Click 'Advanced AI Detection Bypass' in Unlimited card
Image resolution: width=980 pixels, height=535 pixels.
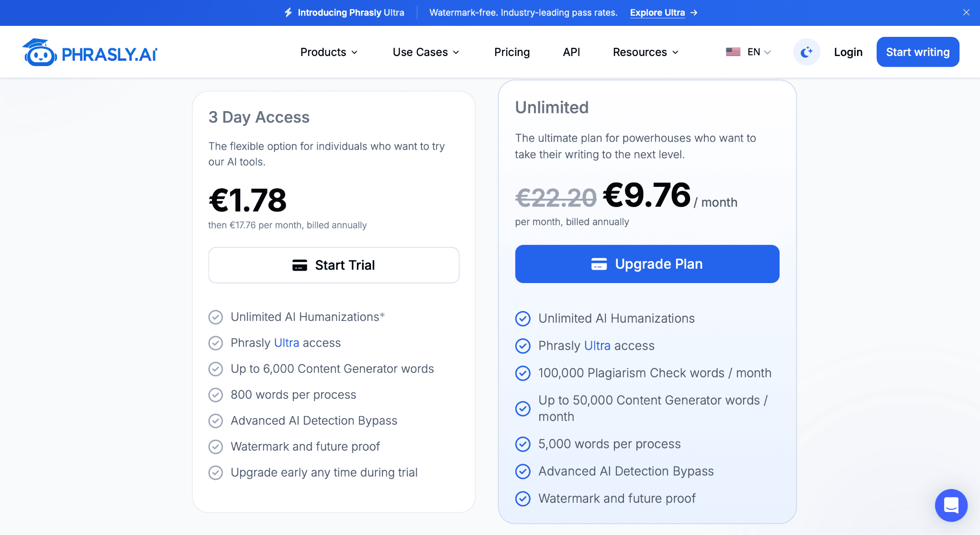[x=626, y=471]
